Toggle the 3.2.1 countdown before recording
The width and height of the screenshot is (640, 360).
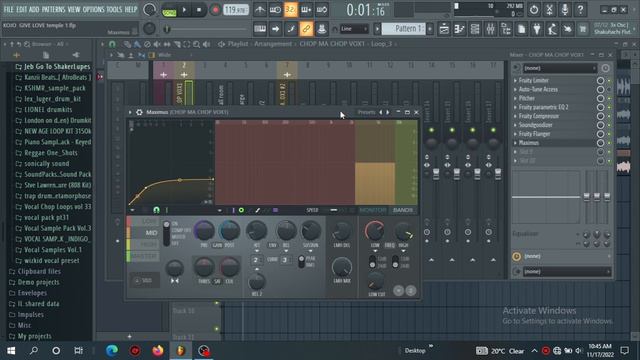[291, 10]
